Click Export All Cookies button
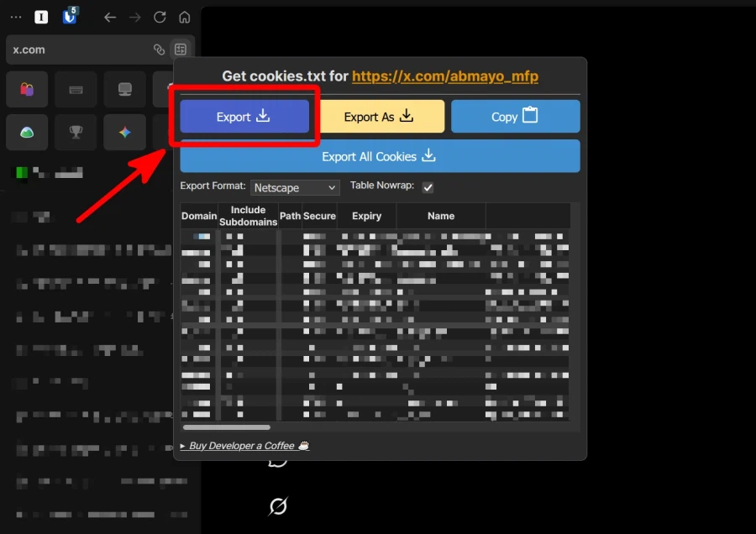Image resolution: width=756 pixels, height=534 pixels. [x=380, y=156]
